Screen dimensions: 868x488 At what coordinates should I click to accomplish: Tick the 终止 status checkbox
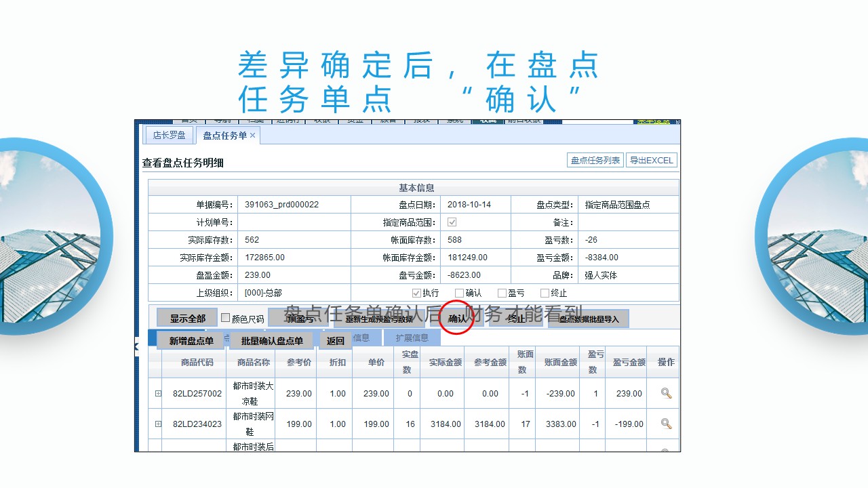tap(545, 293)
